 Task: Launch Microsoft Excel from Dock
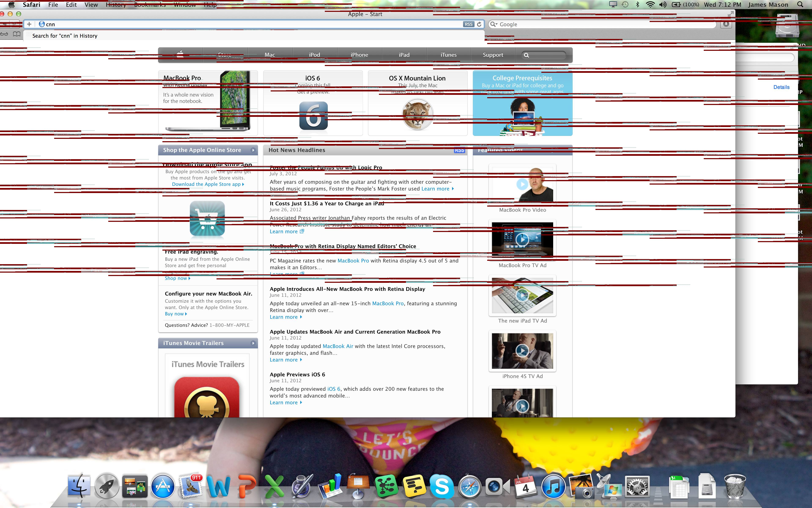(x=274, y=486)
